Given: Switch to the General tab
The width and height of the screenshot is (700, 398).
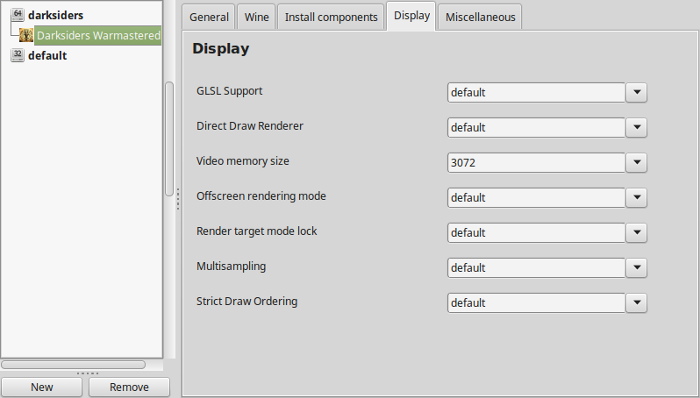Looking at the screenshot, I should [208, 17].
